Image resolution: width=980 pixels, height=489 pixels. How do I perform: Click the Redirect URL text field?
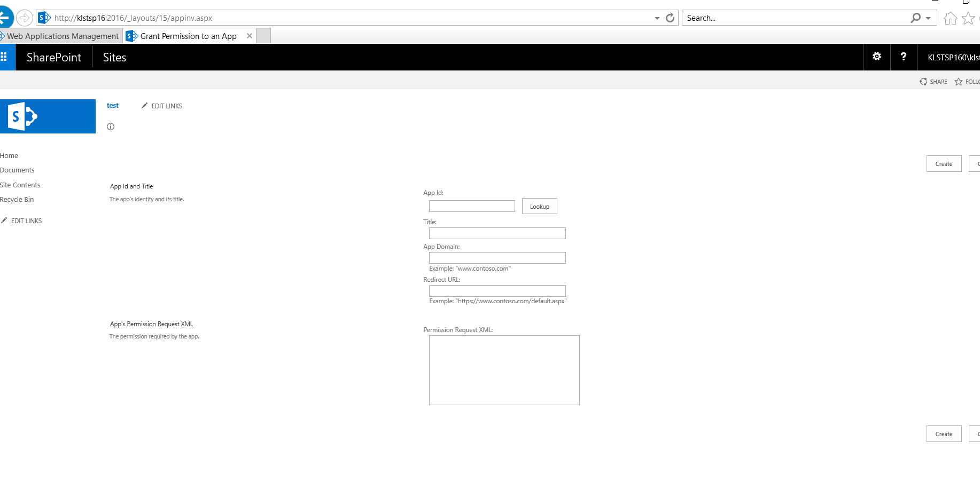[x=497, y=291]
